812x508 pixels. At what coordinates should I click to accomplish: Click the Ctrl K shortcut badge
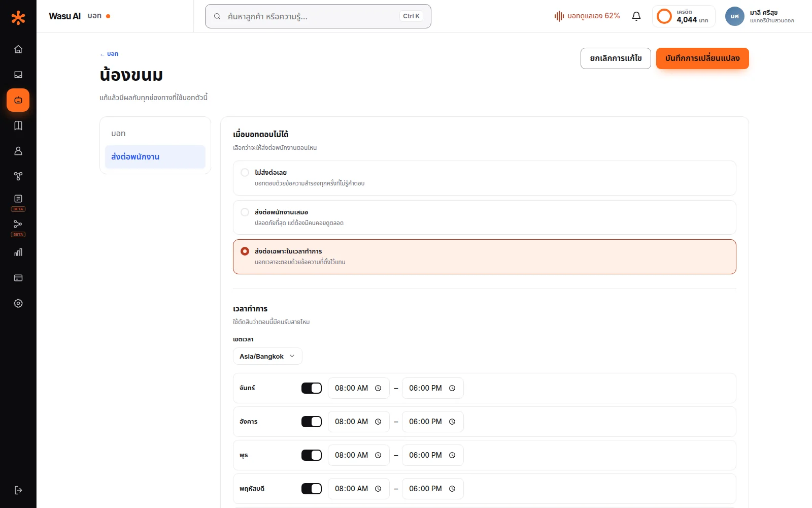point(411,16)
